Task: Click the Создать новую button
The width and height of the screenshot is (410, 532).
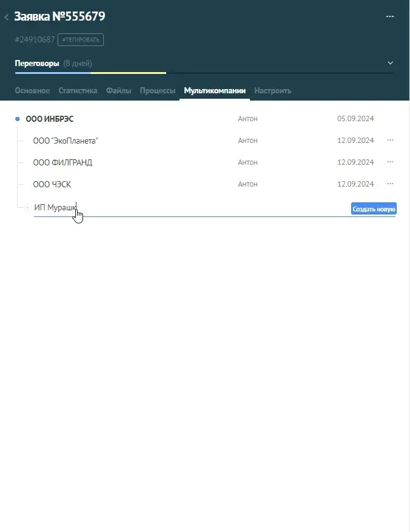Action: tap(374, 209)
